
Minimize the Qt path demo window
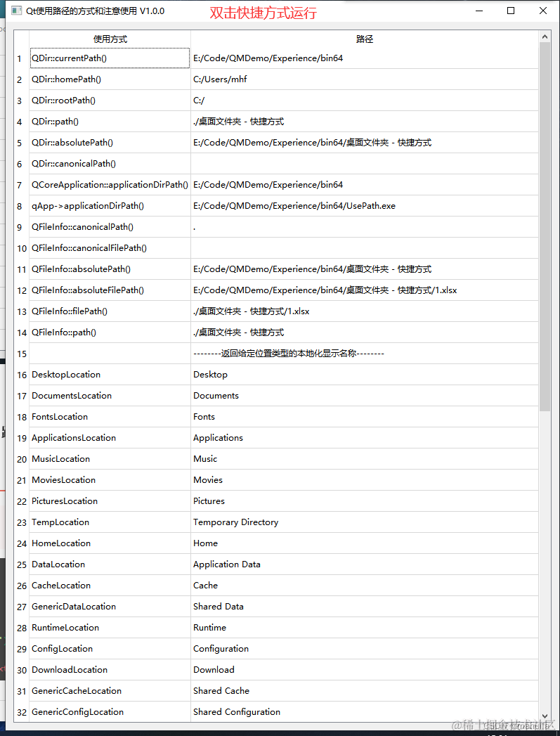(x=479, y=11)
